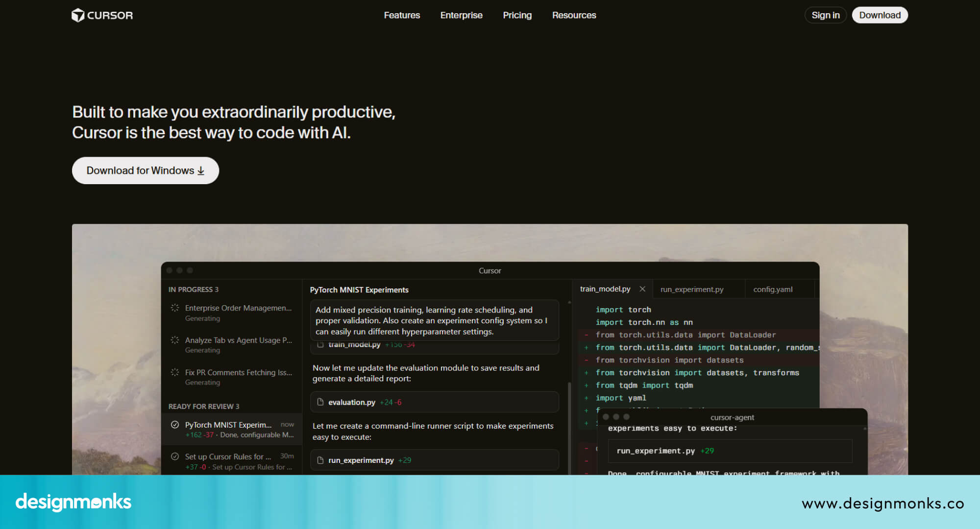Switch to the run_experiment.py tab
Viewport: 980px width, 529px height.
click(x=691, y=289)
